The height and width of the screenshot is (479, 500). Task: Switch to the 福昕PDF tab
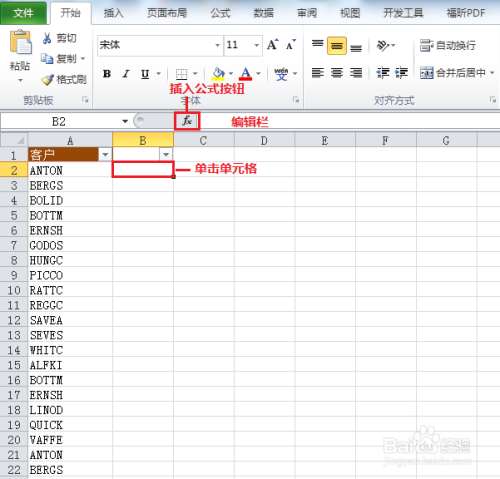[x=466, y=13]
